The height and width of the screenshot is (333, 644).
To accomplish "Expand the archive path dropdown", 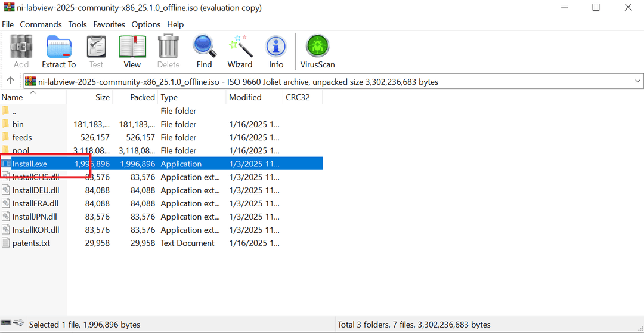I will click(x=637, y=81).
